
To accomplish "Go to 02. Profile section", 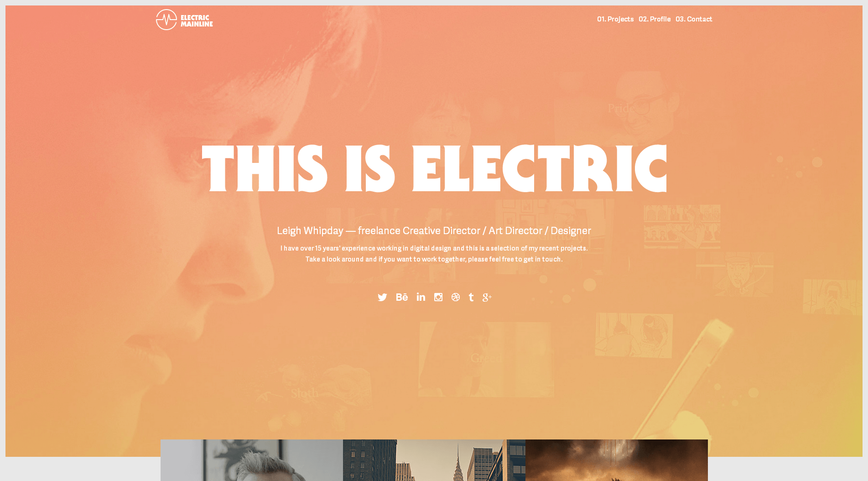I will coord(655,19).
